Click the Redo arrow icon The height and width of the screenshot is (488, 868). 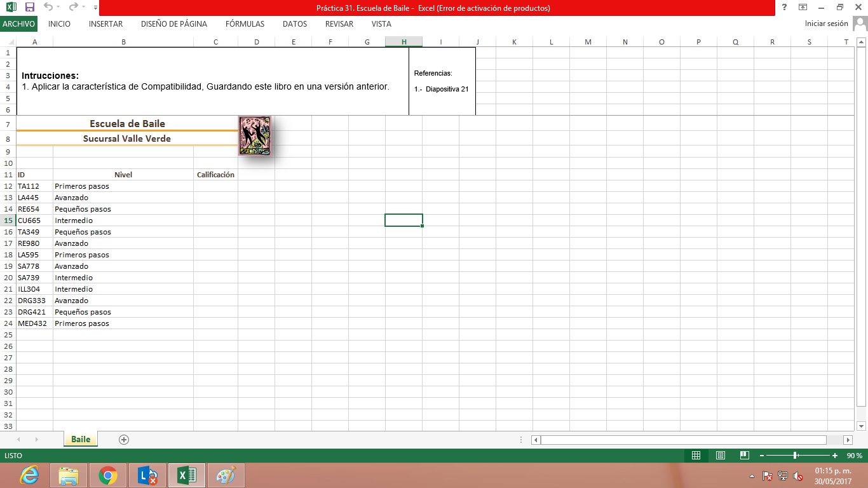72,8
